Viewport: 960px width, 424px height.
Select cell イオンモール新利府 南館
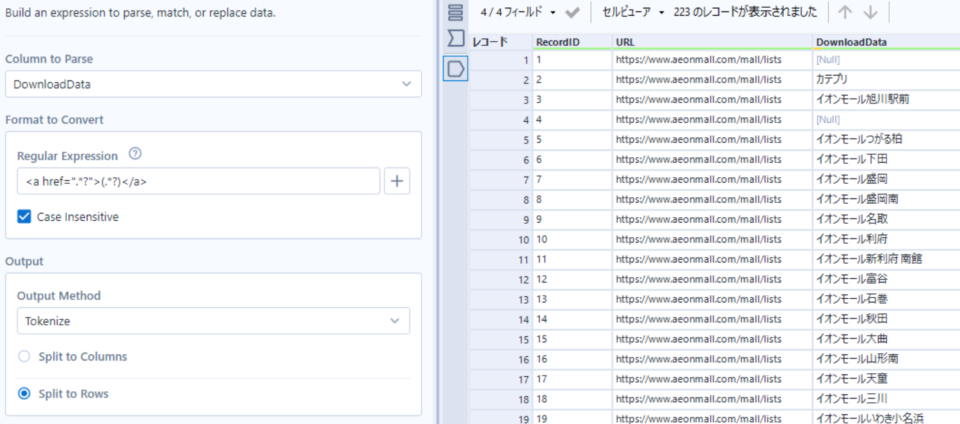(x=886, y=259)
